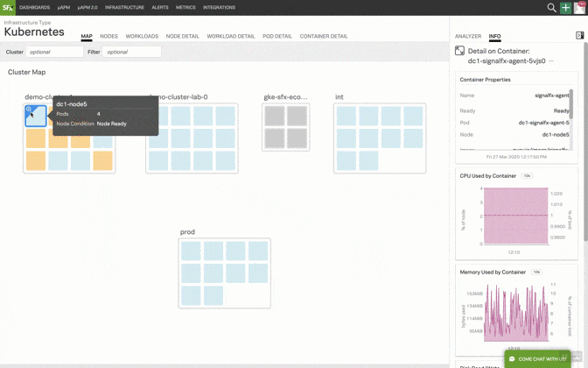This screenshot has height=368, width=588.
Task: Select a gray node in gke-sfx-eco cluster
Action: [275, 116]
